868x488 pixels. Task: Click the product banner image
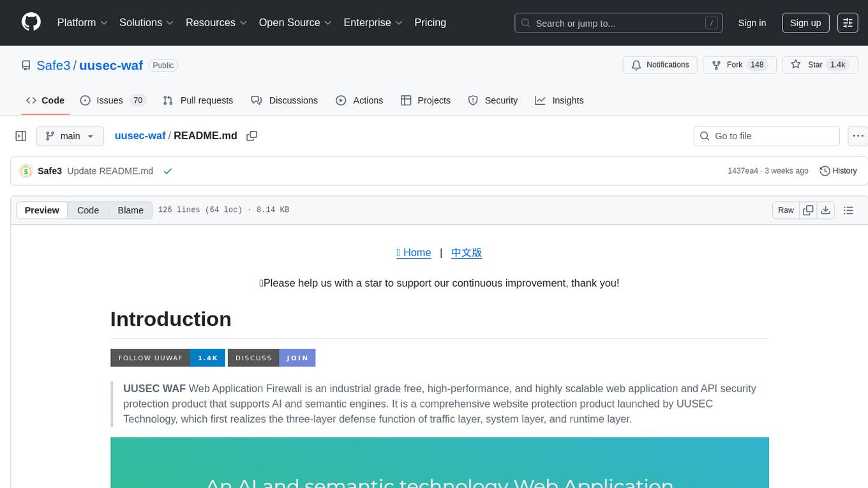(x=440, y=462)
